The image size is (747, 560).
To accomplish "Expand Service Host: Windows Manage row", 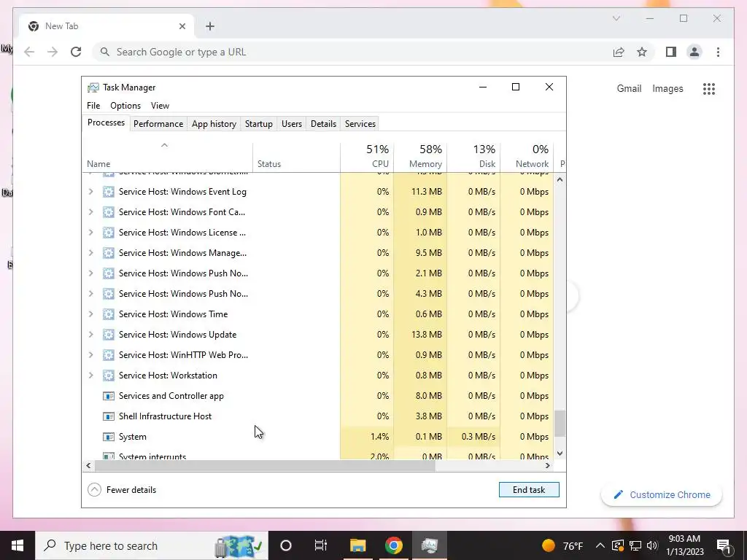I will [x=90, y=253].
